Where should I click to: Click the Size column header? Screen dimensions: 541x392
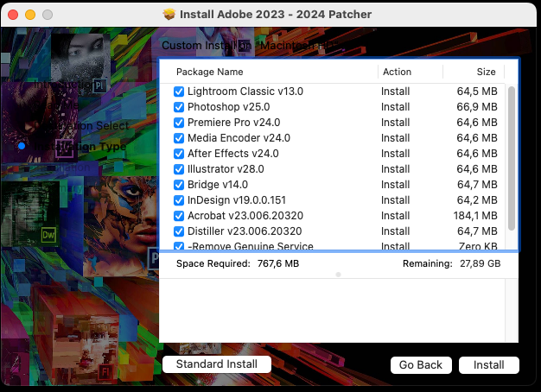tap(486, 72)
